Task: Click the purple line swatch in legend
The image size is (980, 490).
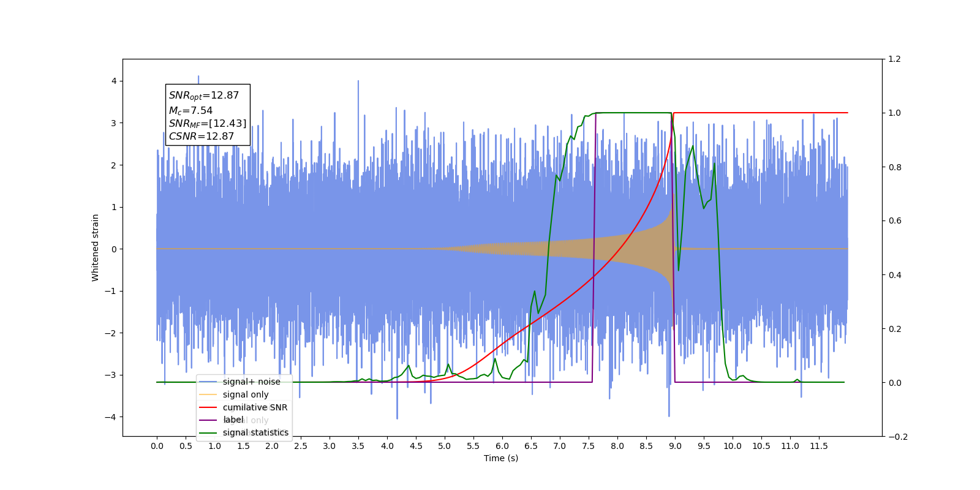Action: point(208,420)
